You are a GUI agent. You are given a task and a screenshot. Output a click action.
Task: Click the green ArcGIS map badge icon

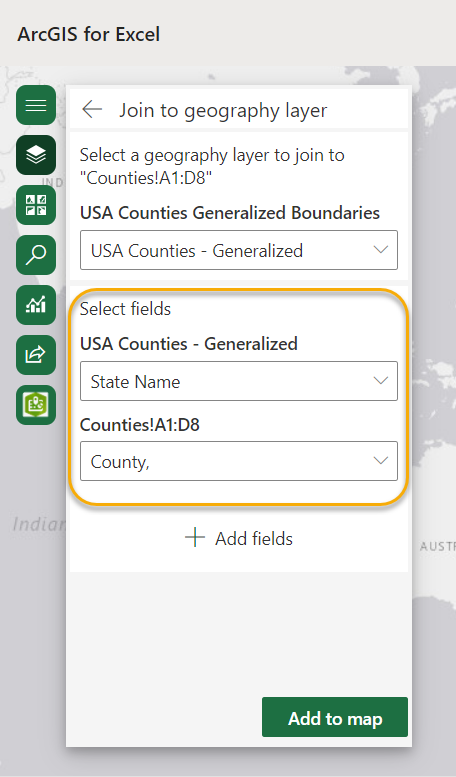tap(36, 405)
